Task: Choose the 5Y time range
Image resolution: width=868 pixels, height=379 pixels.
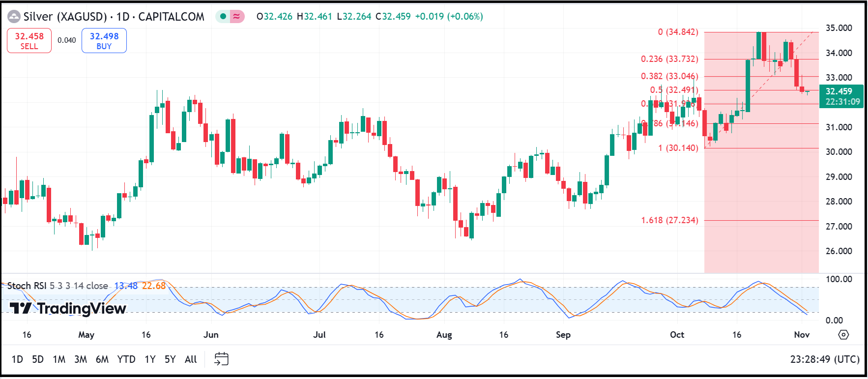Action: (x=170, y=359)
